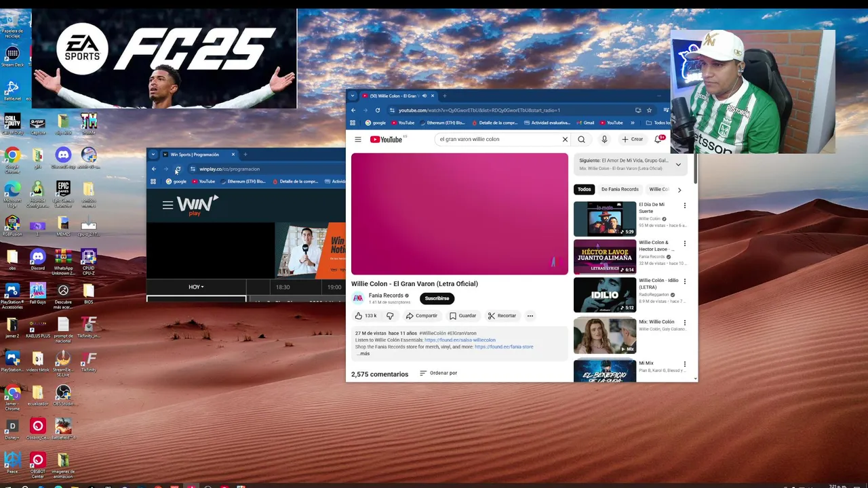Screen dimensions: 868x488
Task: Click Guardar to save video
Action: click(462, 316)
